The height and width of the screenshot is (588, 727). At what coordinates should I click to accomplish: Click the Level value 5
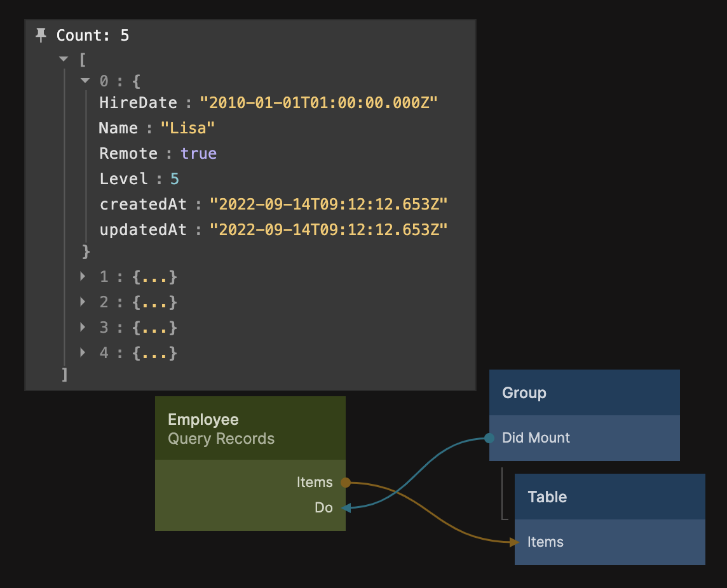pos(175,179)
